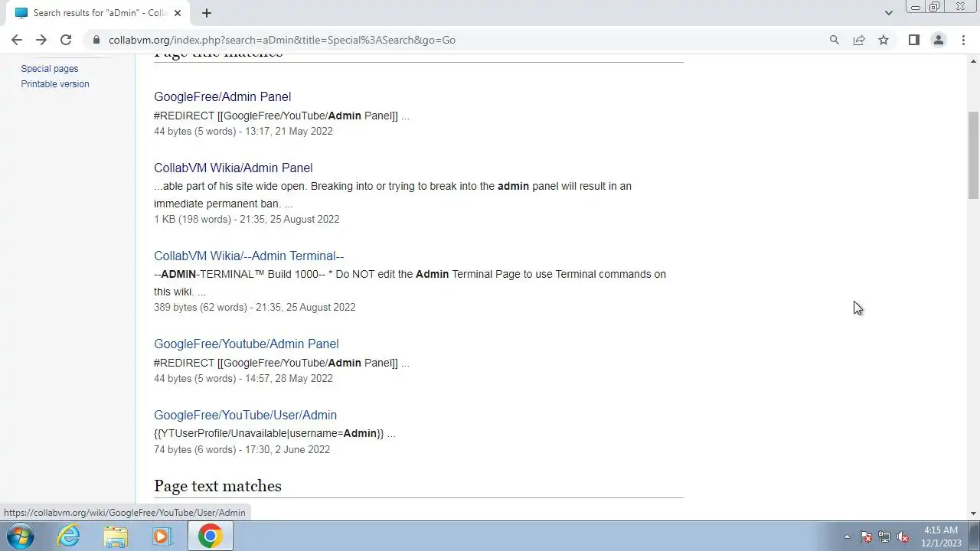Restore down the Chrome window
The image size is (980, 551).
[934, 7]
